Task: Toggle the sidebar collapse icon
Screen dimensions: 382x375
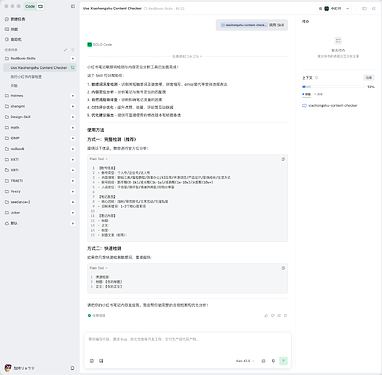Action: pyautogui.click(x=73, y=6)
